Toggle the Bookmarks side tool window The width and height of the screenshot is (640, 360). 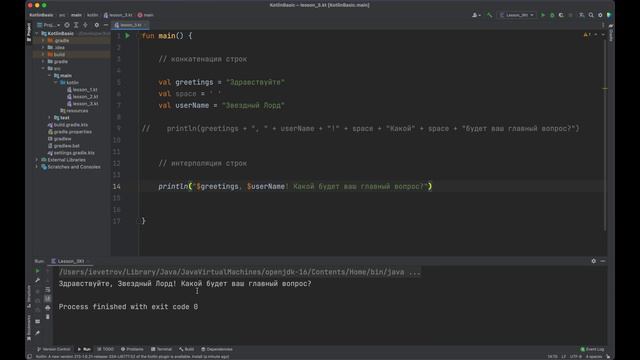[29, 328]
